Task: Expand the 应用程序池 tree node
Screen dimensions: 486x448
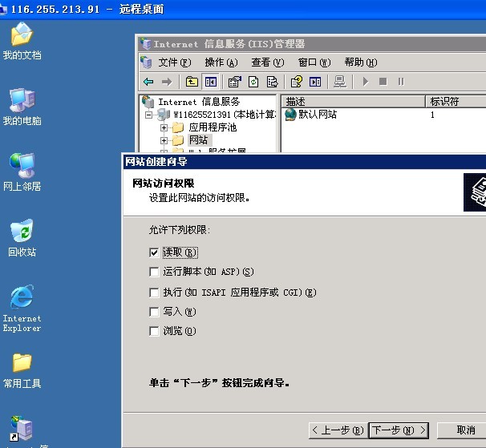Action: click(164, 127)
